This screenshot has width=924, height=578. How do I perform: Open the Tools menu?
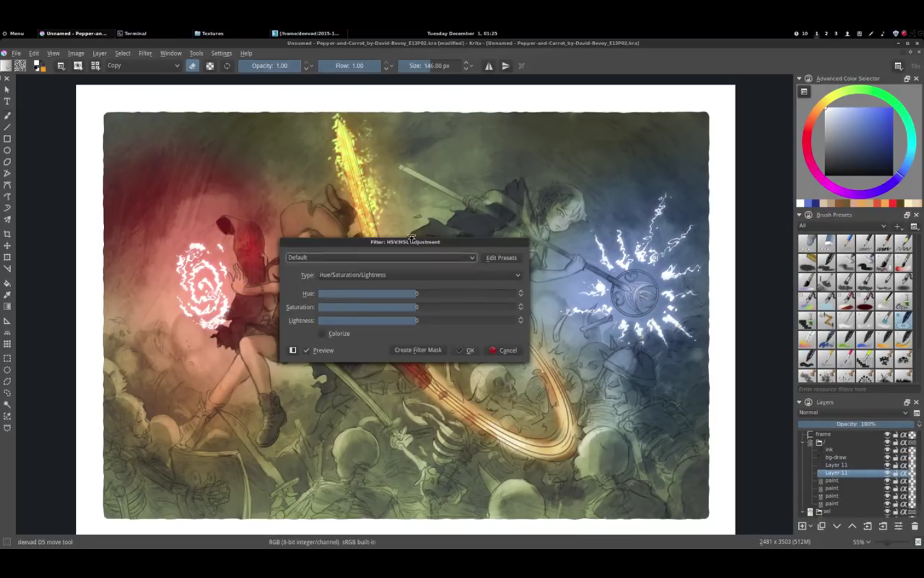196,53
